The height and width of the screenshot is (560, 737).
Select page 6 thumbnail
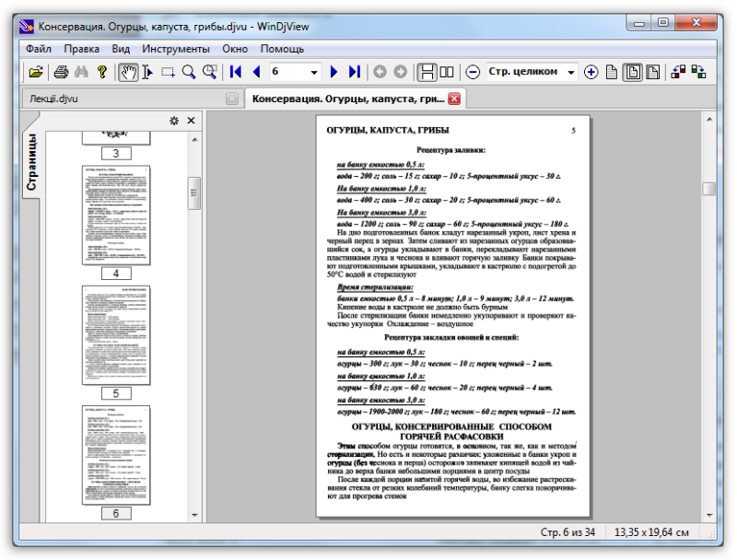pos(116,455)
